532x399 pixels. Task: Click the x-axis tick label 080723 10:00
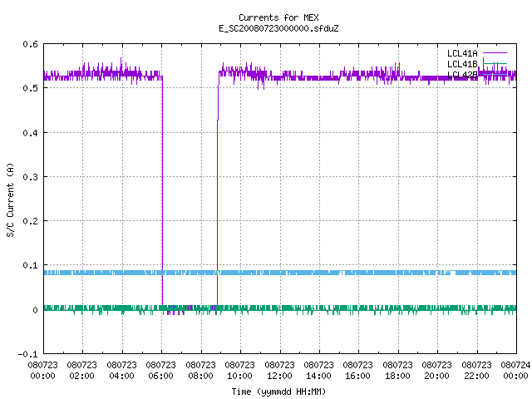click(240, 371)
